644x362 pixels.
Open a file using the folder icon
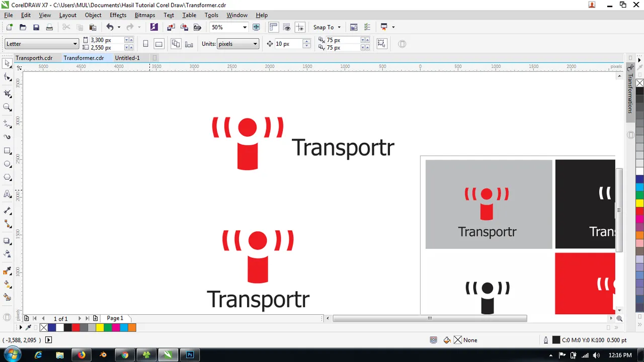(23, 27)
